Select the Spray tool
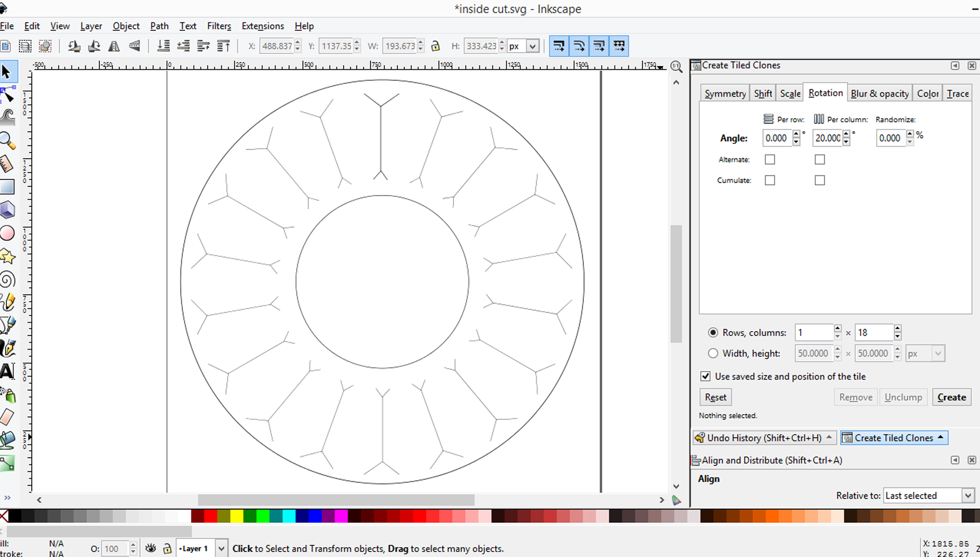Viewport: 980px width, 557px height. point(7,395)
